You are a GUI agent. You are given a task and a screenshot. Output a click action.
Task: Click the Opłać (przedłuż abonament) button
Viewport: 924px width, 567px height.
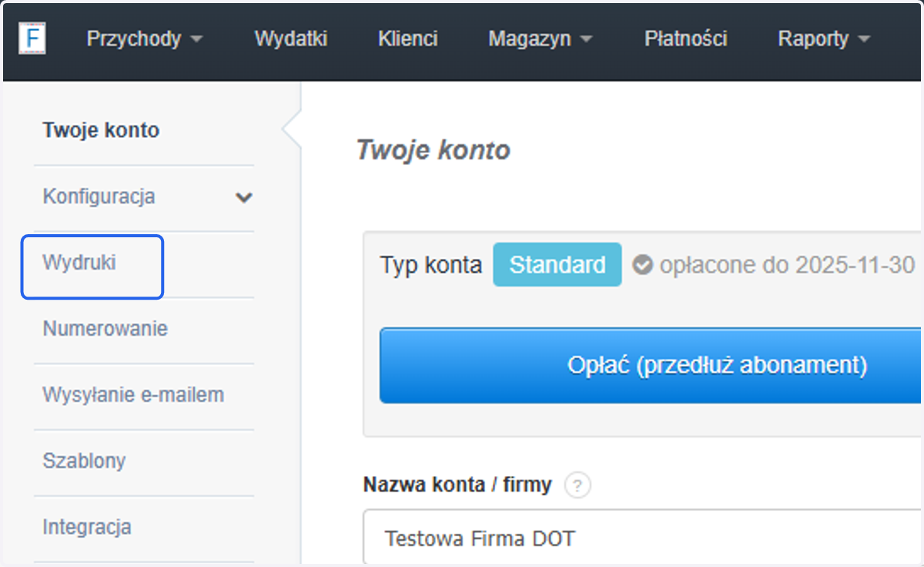click(x=651, y=365)
